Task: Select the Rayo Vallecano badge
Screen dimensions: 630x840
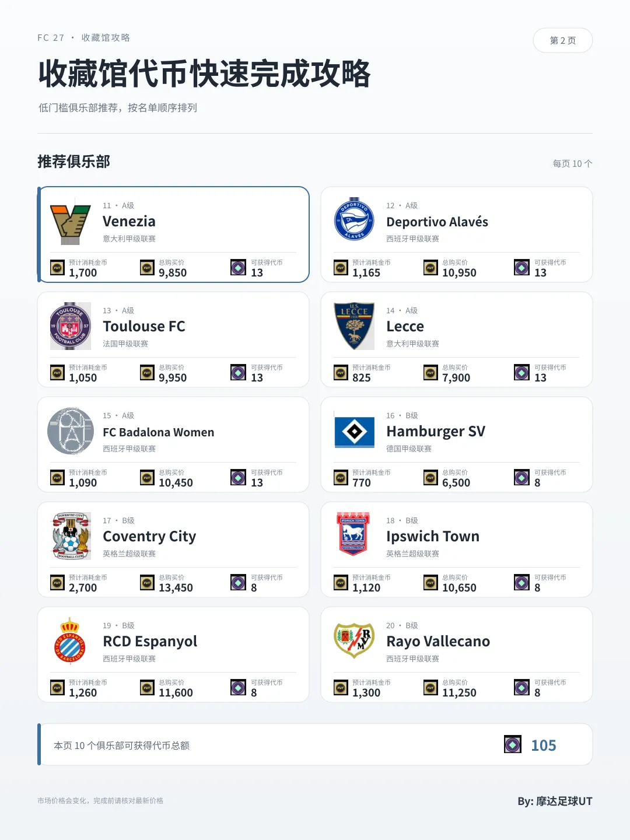Action: click(354, 640)
